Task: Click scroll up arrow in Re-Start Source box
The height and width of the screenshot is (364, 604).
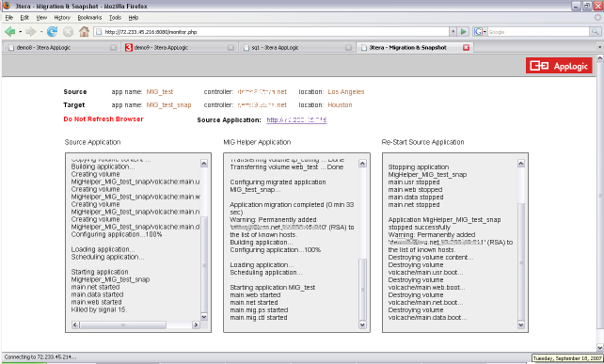Action: 521,163
